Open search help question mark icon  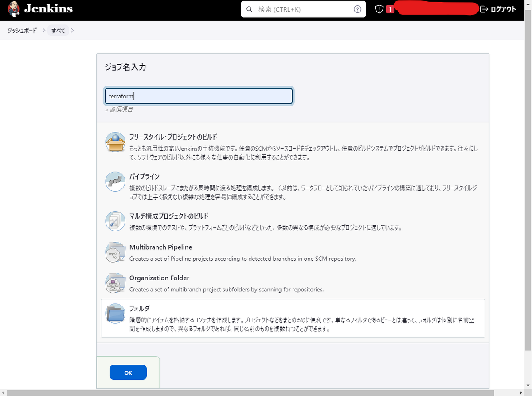(357, 9)
